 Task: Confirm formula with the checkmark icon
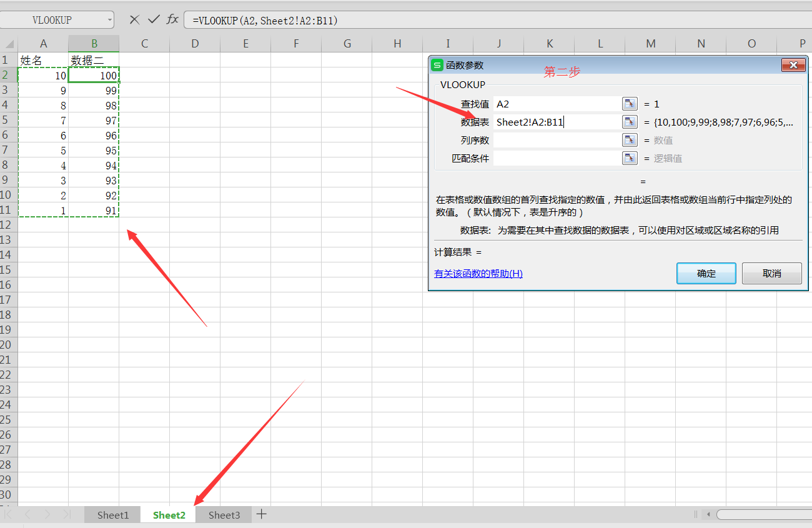pyautogui.click(x=154, y=19)
